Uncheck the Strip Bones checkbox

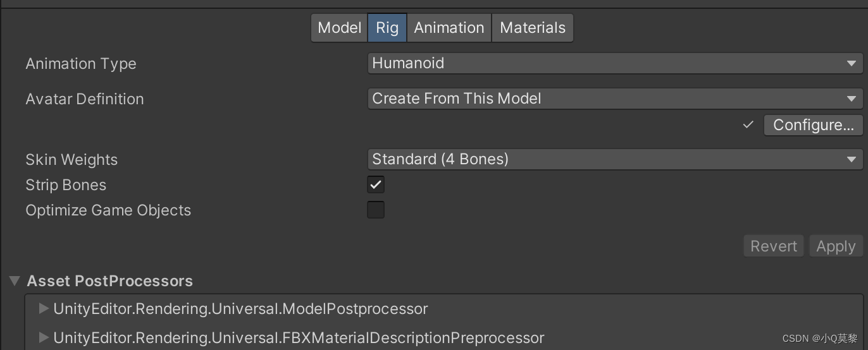(x=376, y=184)
